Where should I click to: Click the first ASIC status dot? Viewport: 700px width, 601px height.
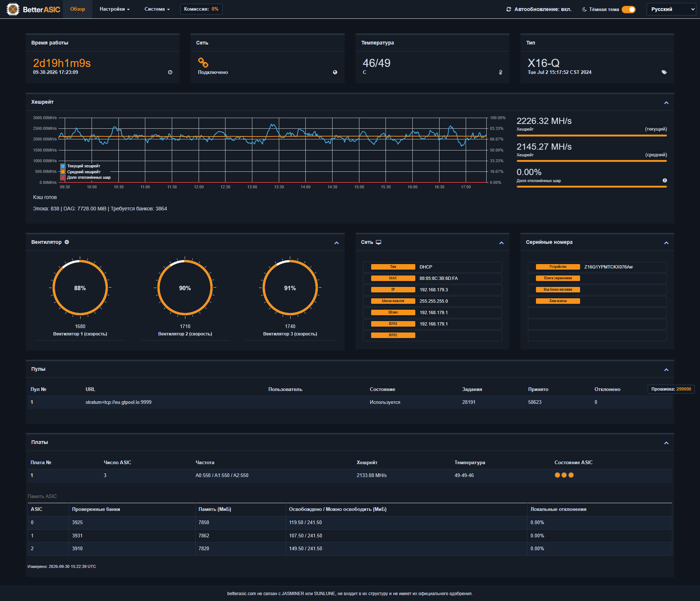[x=557, y=475]
